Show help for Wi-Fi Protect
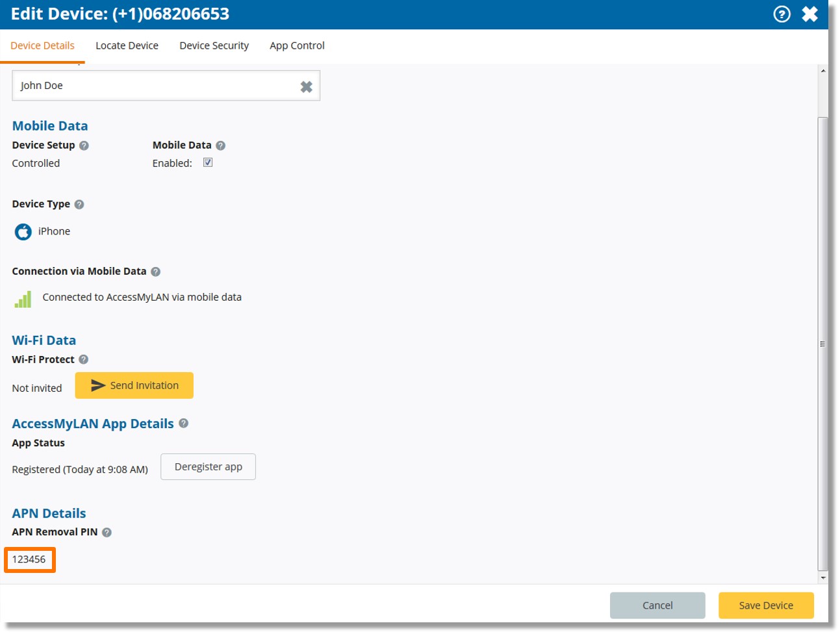840x634 pixels. click(x=83, y=359)
